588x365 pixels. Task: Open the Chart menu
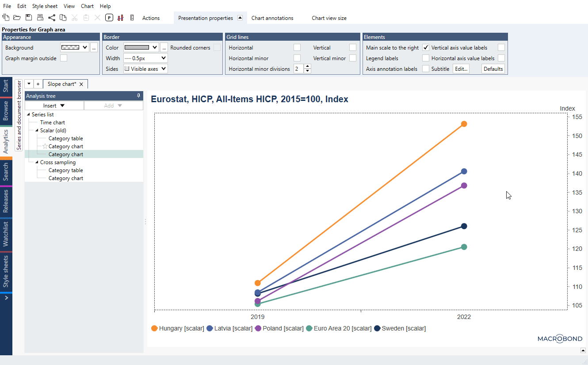88,6
